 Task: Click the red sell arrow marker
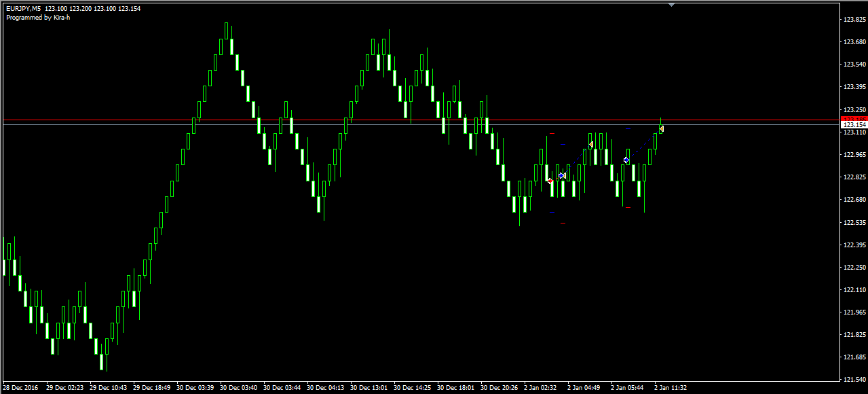[550, 181]
